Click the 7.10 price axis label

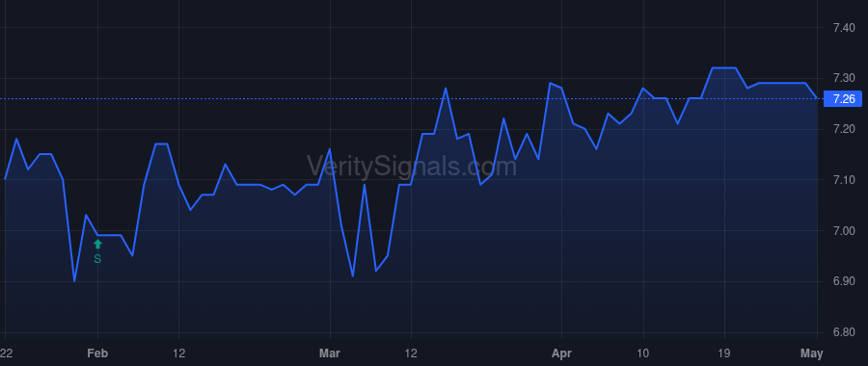pyautogui.click(x=844, y=180)
